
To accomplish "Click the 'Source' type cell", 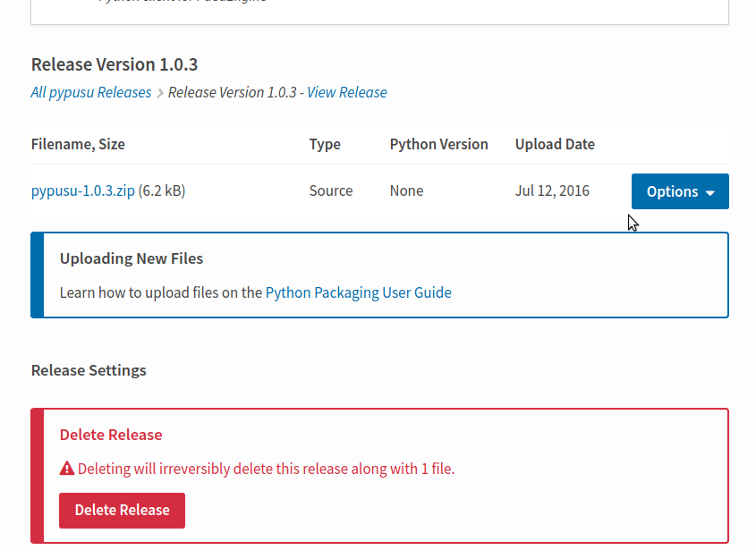I will 331,190.
